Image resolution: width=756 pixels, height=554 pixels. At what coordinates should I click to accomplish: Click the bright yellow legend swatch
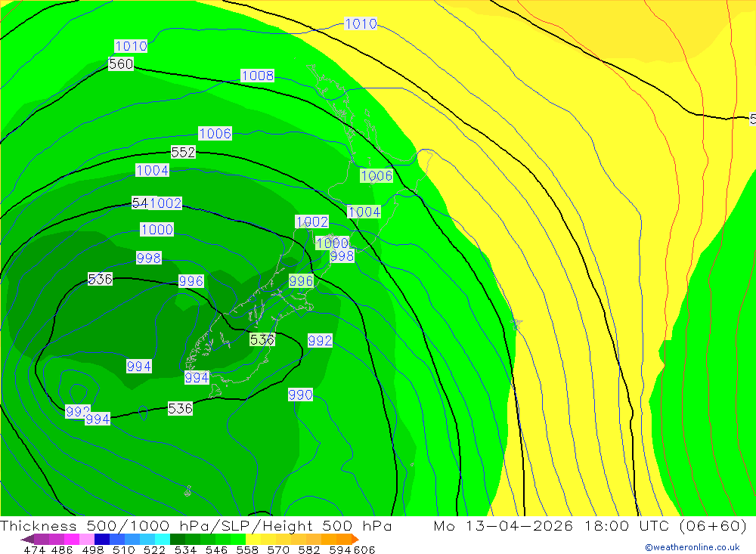[x=253, y=539]
